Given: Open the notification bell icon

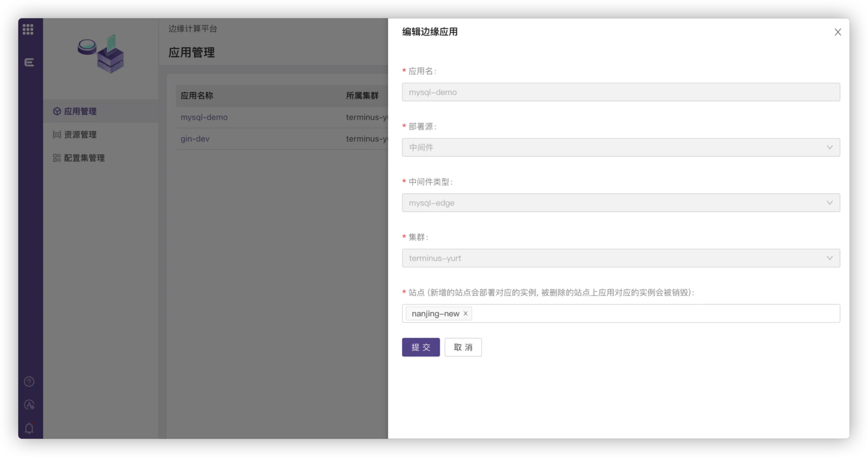Looking at the screenshot, I should [29, 428].
